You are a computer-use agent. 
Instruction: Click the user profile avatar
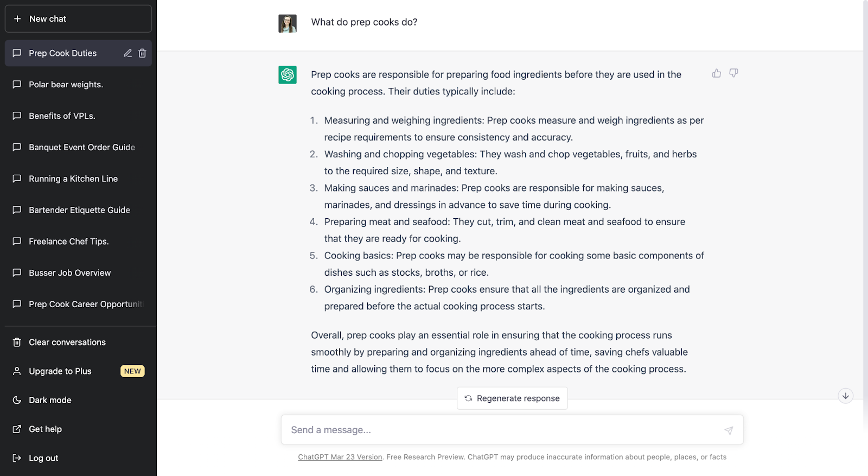(288, 23)
